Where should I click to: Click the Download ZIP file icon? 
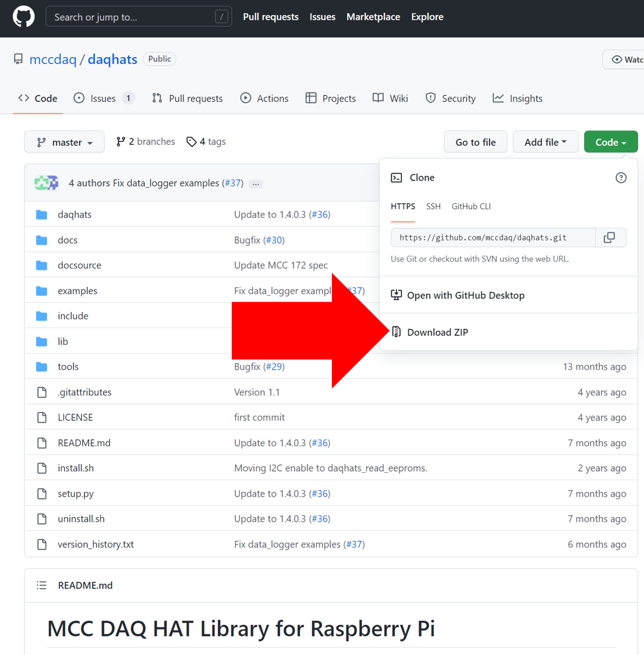(397, 332)
